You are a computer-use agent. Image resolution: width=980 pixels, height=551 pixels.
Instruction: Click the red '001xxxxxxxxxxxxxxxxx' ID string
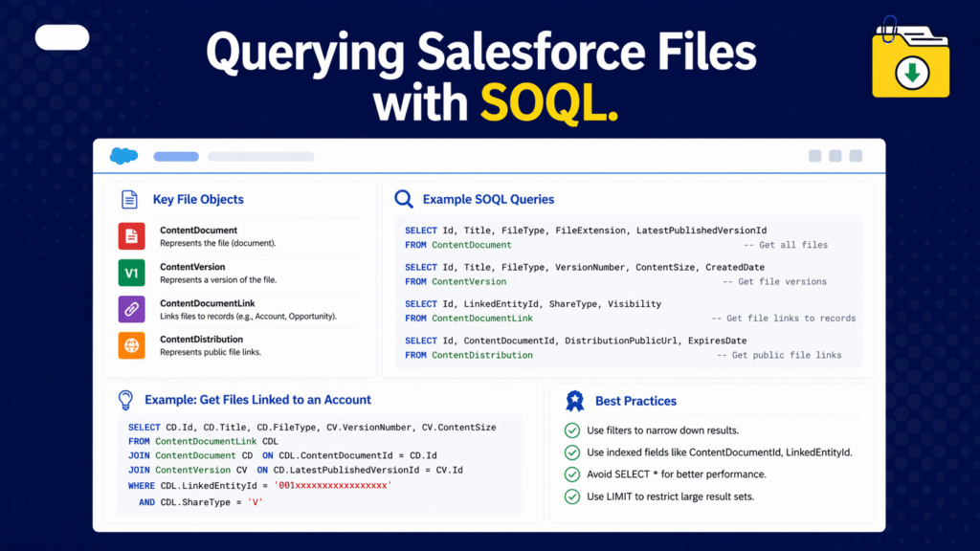pyautogui.click(x=332, y=485)
